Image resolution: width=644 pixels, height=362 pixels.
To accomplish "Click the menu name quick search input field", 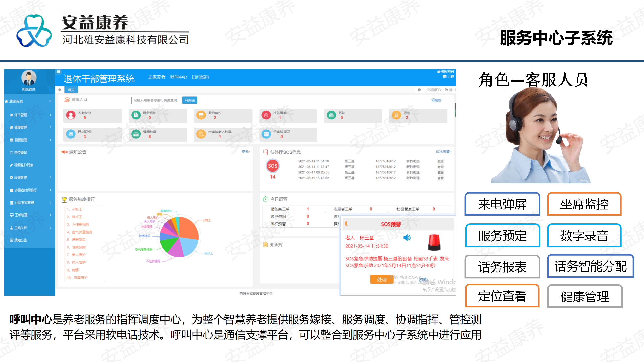I will (156, 100).
